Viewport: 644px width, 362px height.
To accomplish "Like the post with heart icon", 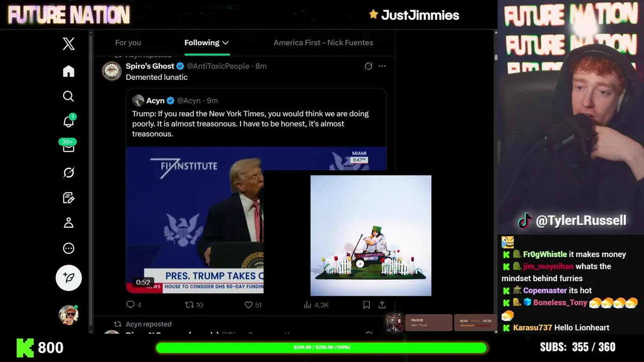I will tap(248, 305).
